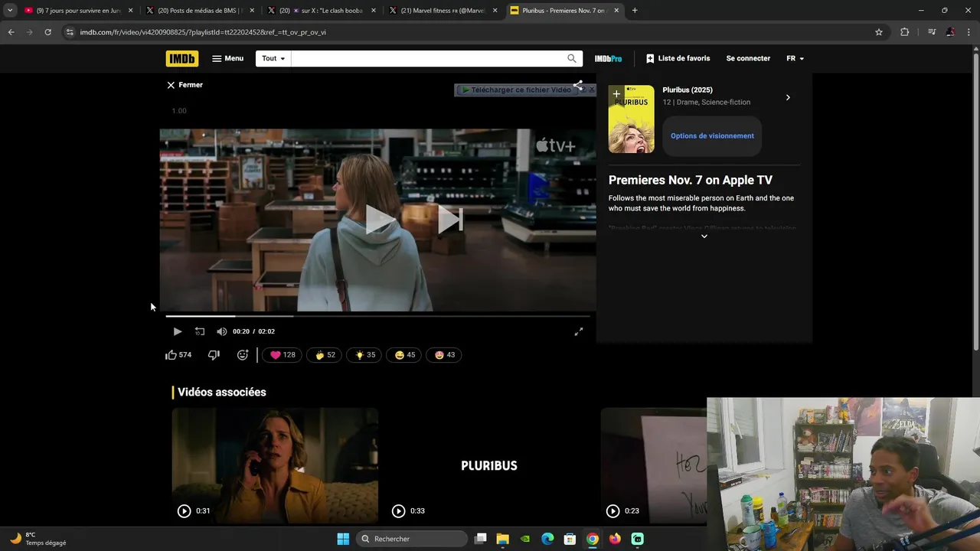Expand the FR language selector
Screen dimensions: 980x551
coord(795,58)
